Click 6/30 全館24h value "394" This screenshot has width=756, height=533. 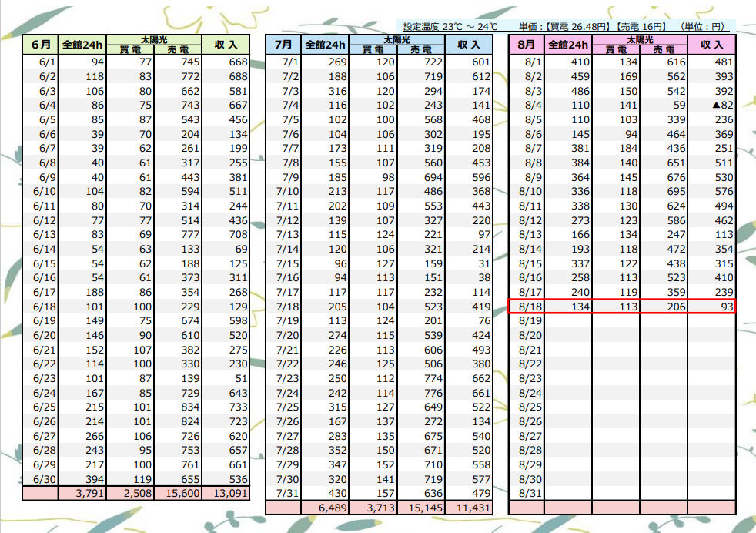tap(82, 479)
